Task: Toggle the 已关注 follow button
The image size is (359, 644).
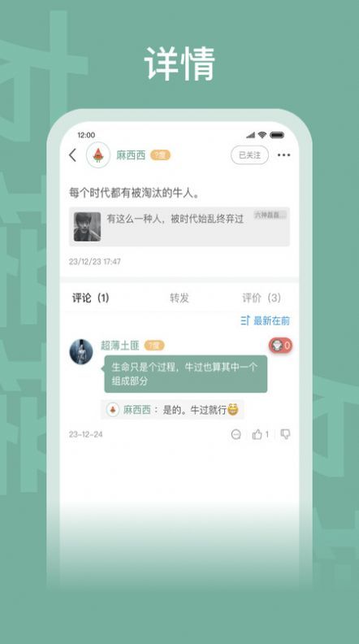Action: point(249,154)
